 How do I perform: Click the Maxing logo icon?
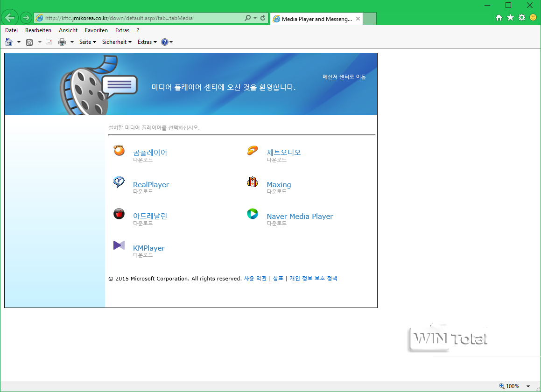coord(253,182)
